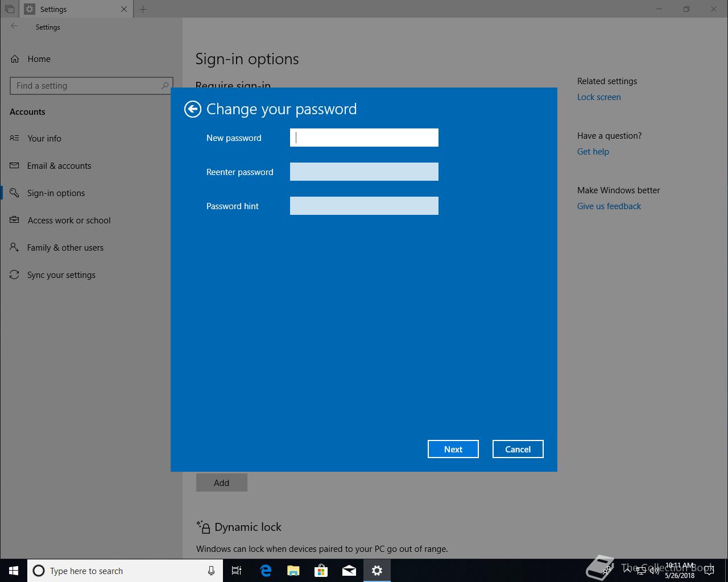Click the Home house icon
Image resolution: width=728 pixels, height=582 pixels.
pyautogui.click(x=15, y=59)
